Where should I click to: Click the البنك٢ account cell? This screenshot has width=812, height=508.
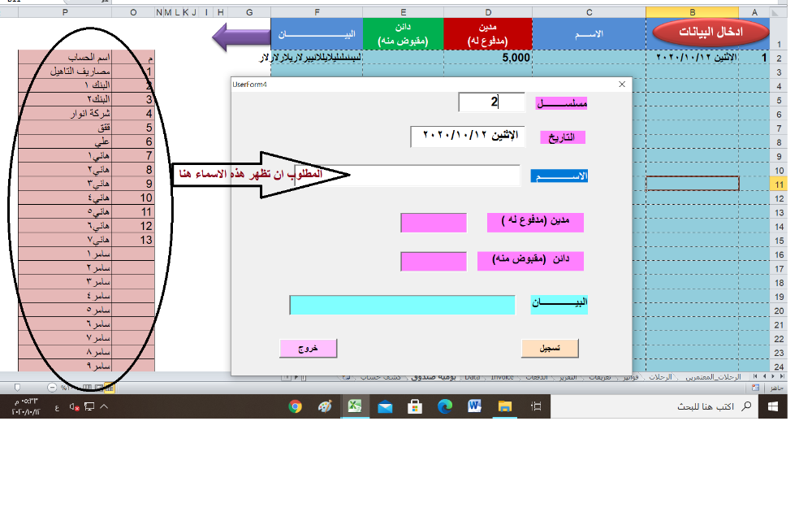pyautogui.click(x=65, y=99)
